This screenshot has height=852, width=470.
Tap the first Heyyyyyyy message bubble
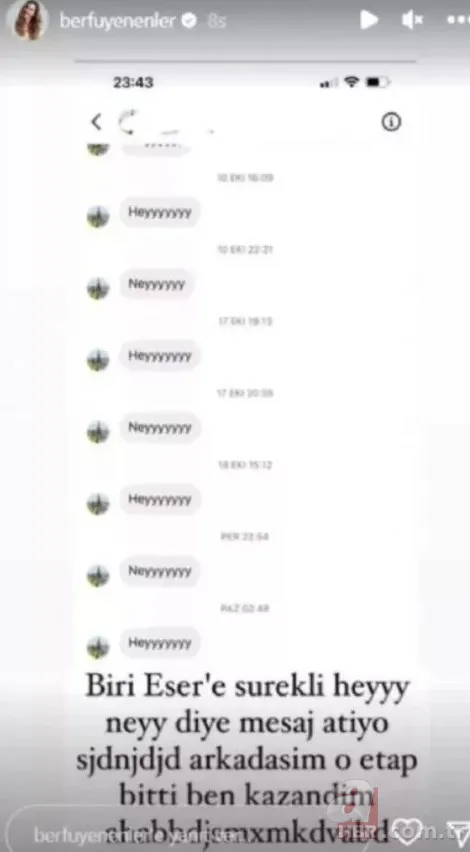(160, 212)
